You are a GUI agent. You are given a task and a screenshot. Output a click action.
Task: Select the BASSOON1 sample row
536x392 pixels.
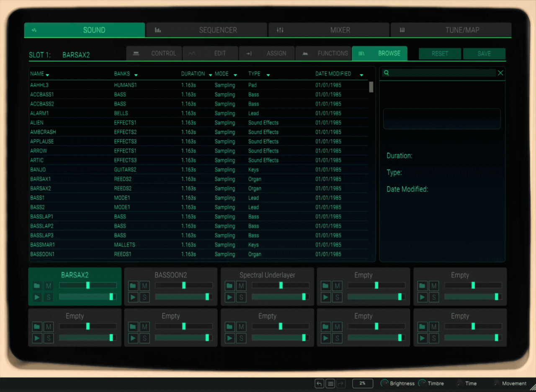click(199, 254)
